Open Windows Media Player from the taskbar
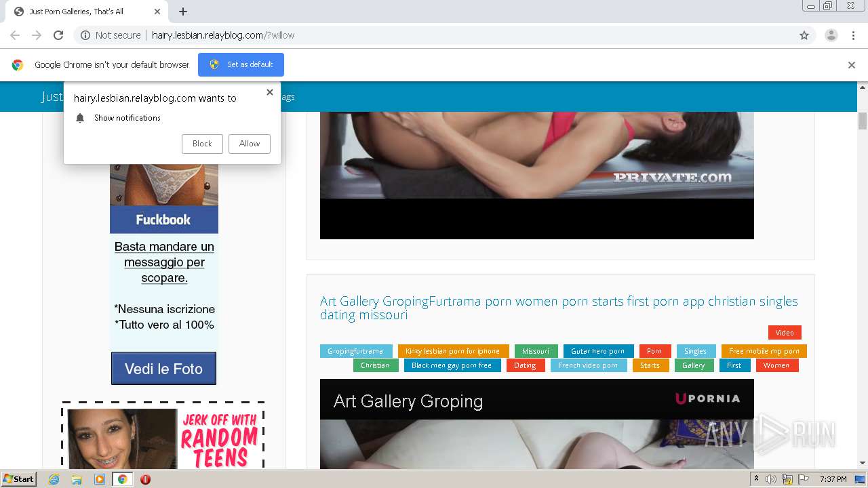868x488 pixels. (x=100, y=479)
